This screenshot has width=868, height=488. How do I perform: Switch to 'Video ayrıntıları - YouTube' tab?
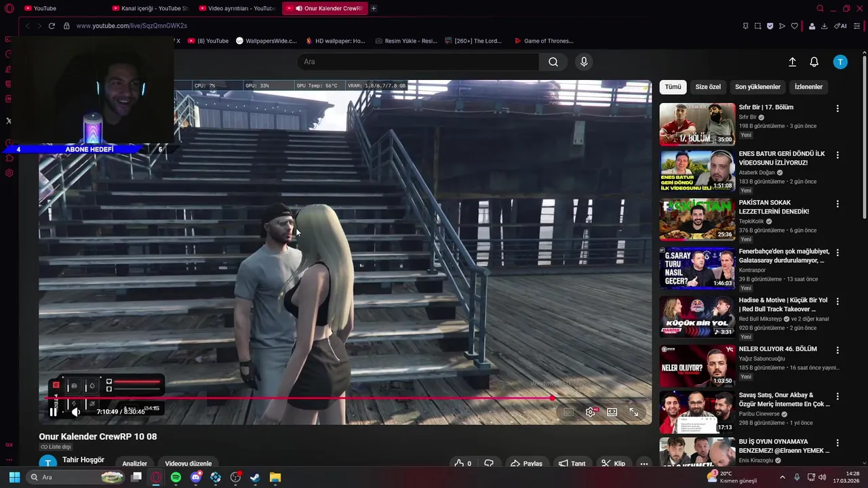237,8
